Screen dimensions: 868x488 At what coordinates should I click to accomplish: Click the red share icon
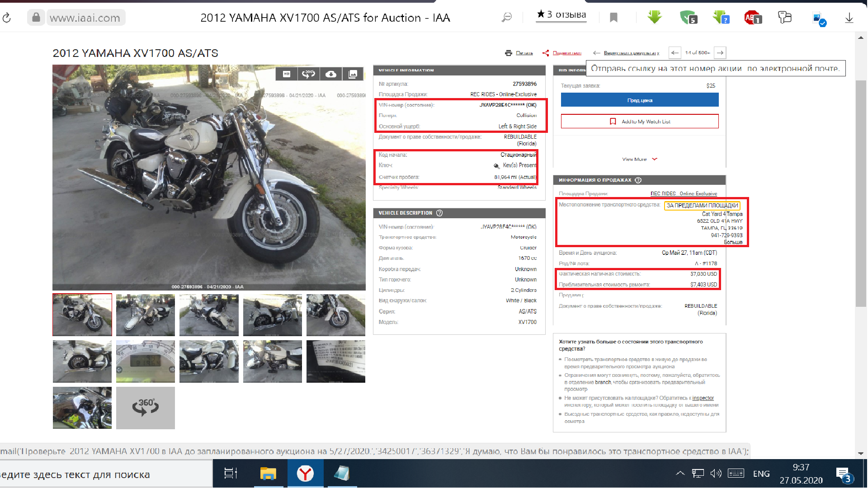pyautogui.click(x=546, y=53)
